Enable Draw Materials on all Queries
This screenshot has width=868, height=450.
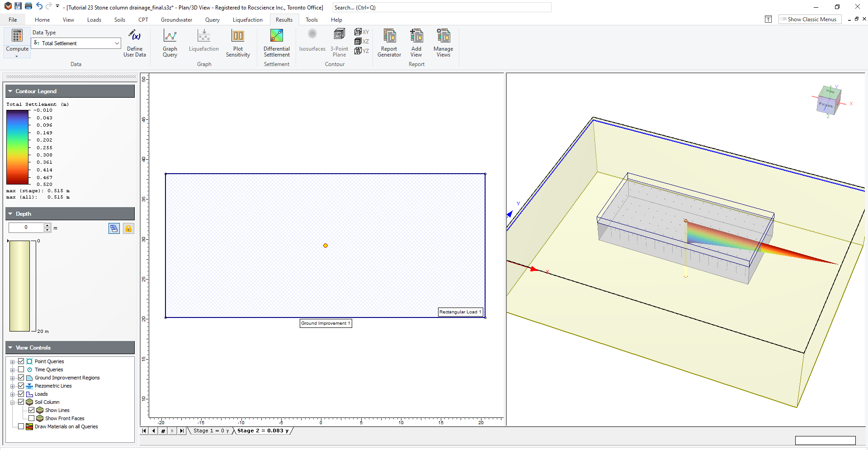[x=21, y=426]
